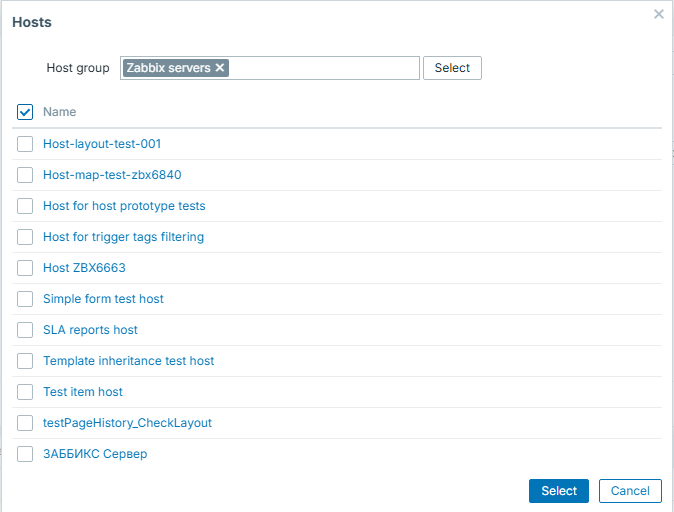Enable checkbox for Host ZBX6663
This screenshot has height=512, width=674.
(25, 268)
